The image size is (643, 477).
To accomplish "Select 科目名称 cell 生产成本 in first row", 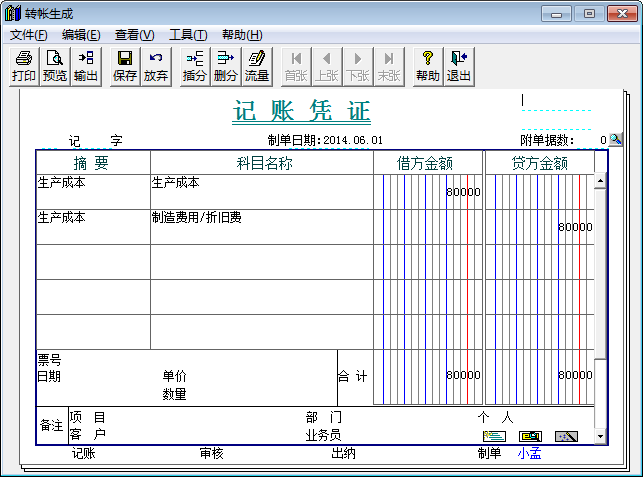I will (x=262, y=192).
